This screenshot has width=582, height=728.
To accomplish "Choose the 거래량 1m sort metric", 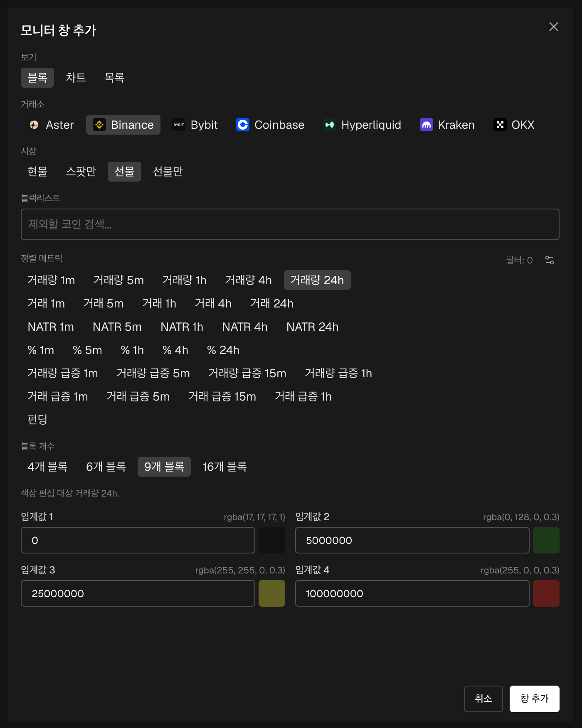I will (x=51, y=280).
